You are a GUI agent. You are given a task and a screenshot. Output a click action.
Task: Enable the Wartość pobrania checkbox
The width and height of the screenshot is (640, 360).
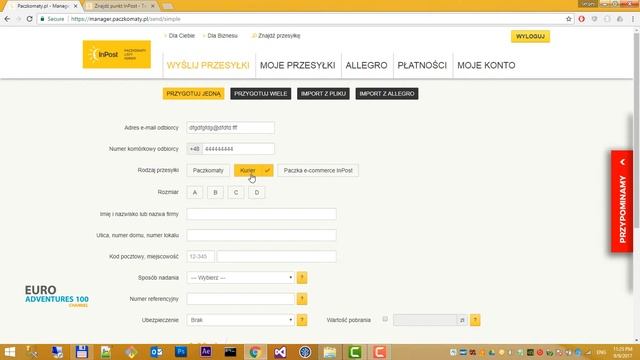(x=385, y=319)
